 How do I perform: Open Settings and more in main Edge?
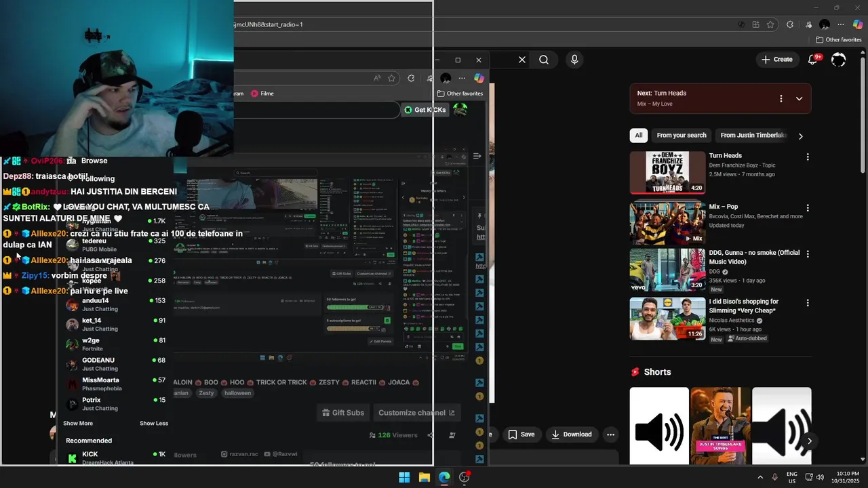point(841,24)
